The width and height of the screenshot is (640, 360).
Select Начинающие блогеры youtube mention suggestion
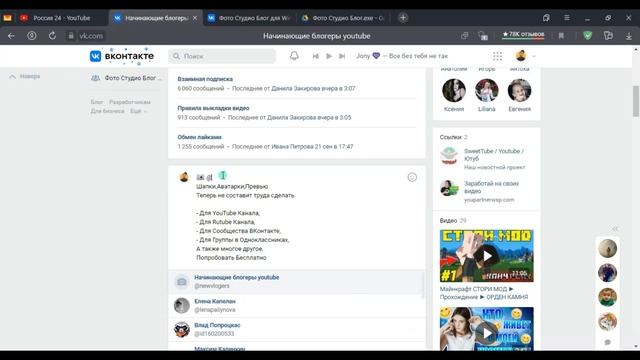point(296,282)
